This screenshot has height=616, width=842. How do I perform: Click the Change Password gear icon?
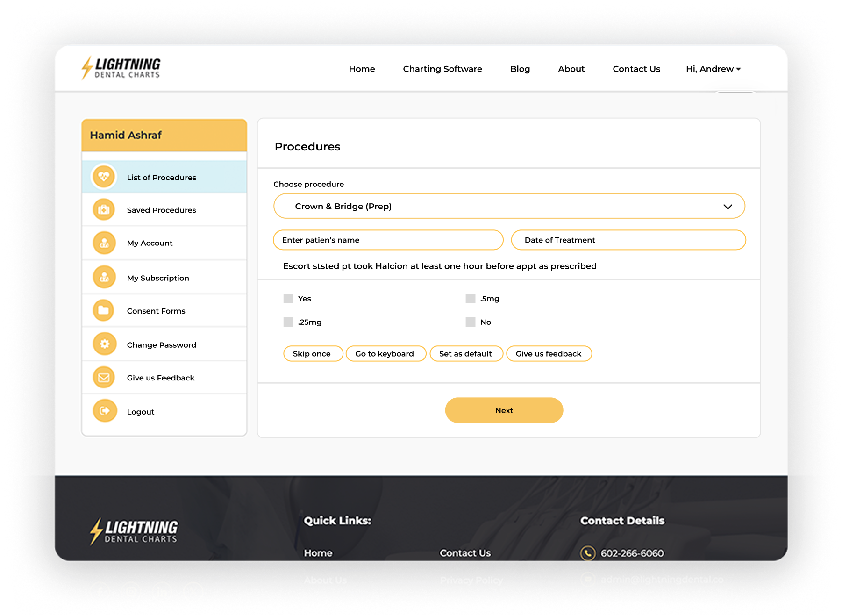click(x=104, y=344)
